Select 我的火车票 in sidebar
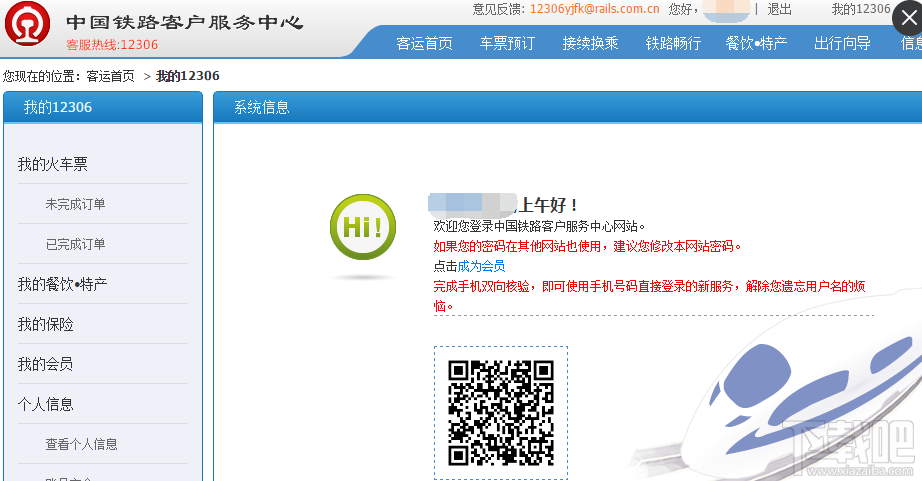Viewport: 922px width, 481px height. coord(52,164)
